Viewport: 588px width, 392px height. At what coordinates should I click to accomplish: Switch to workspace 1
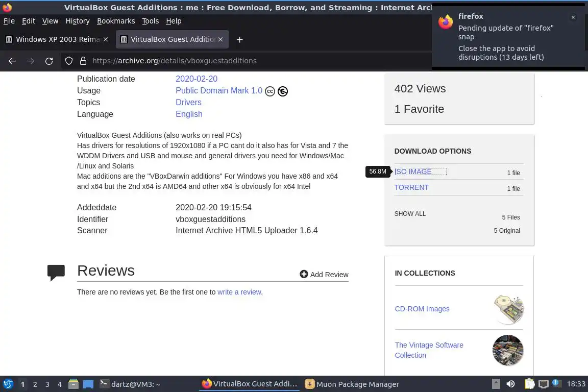coord(23,384)
